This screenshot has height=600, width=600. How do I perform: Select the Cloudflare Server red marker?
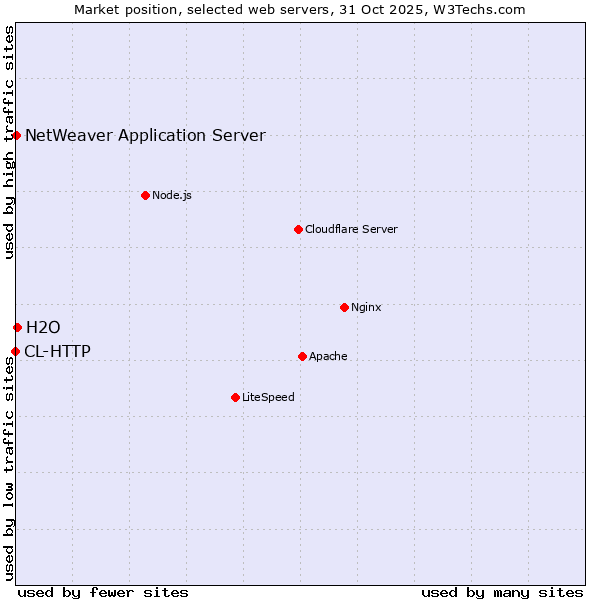coord(298,229)
